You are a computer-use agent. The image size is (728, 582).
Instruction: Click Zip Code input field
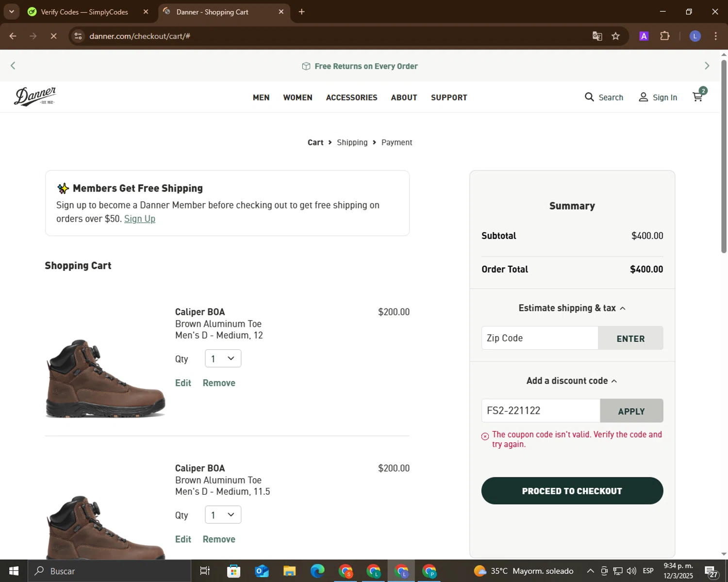[x=540, y=338]
